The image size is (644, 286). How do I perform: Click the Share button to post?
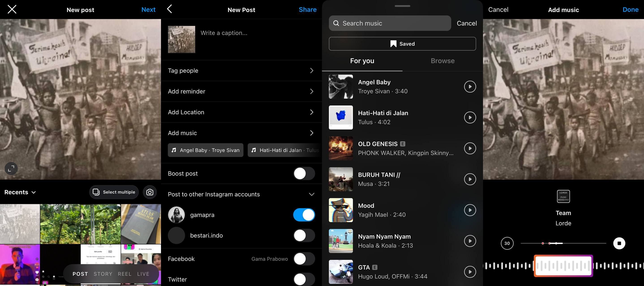[x=308, y=9]
